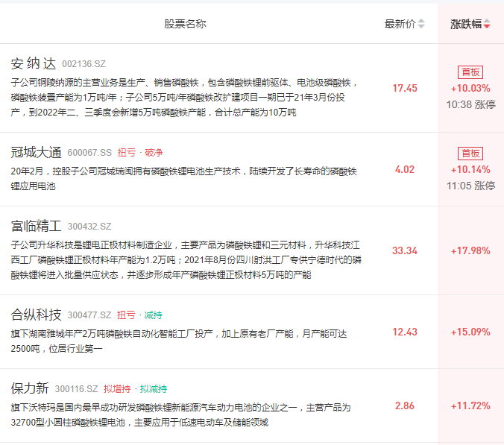This screenshot has width=504, height=445.
Task: Click price 33.34 of 富临精工
Action: [405, 250]
